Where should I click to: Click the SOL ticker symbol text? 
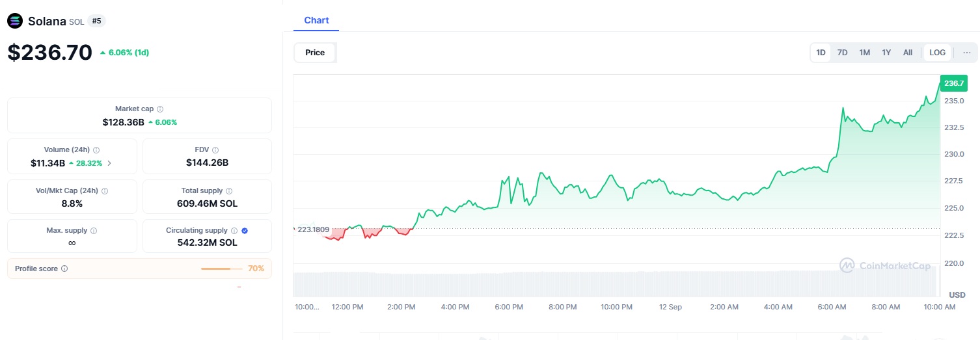tap(76, 22)
